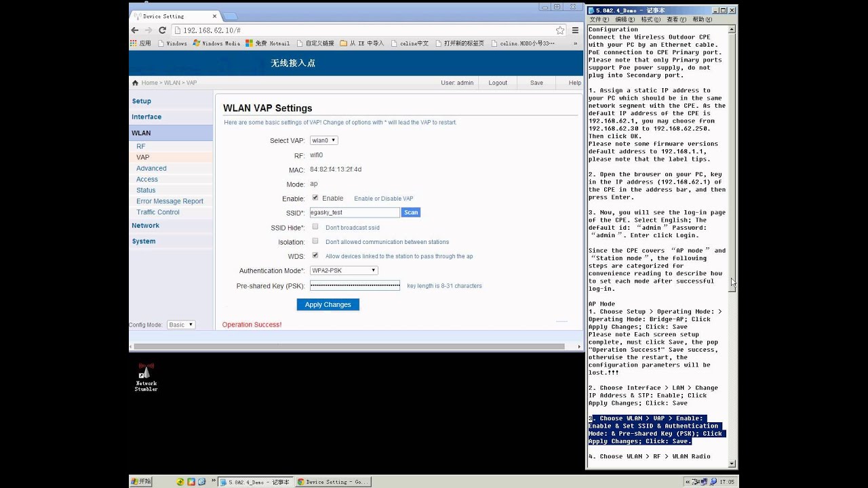Click into the SSID text field
Screen dimensions: 868x488
click(355, 212)
